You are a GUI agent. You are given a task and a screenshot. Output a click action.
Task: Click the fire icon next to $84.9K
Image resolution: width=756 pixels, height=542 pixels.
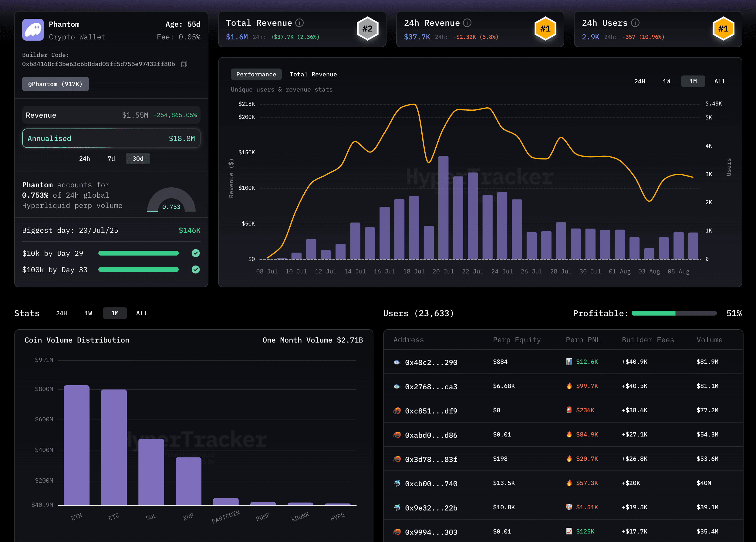[x=569, y=434]
